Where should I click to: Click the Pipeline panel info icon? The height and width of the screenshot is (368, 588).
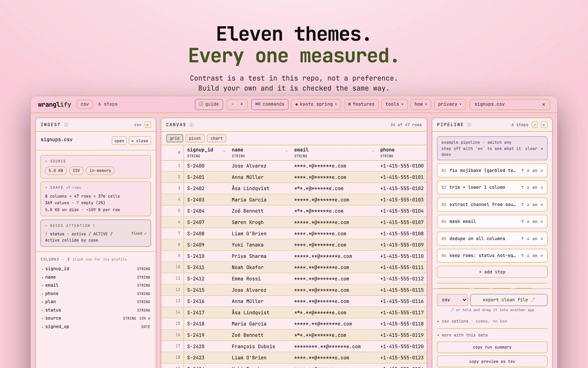click(x=469, y=125)
